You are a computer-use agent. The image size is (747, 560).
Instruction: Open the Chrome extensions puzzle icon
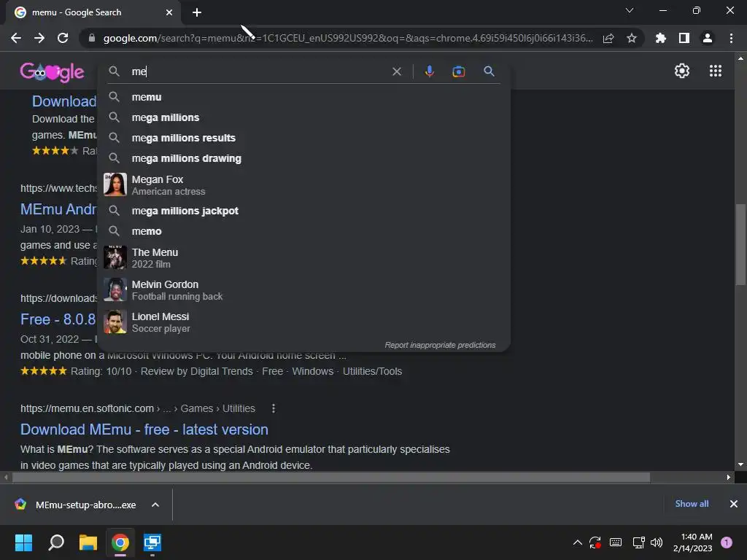coord(661,38)
